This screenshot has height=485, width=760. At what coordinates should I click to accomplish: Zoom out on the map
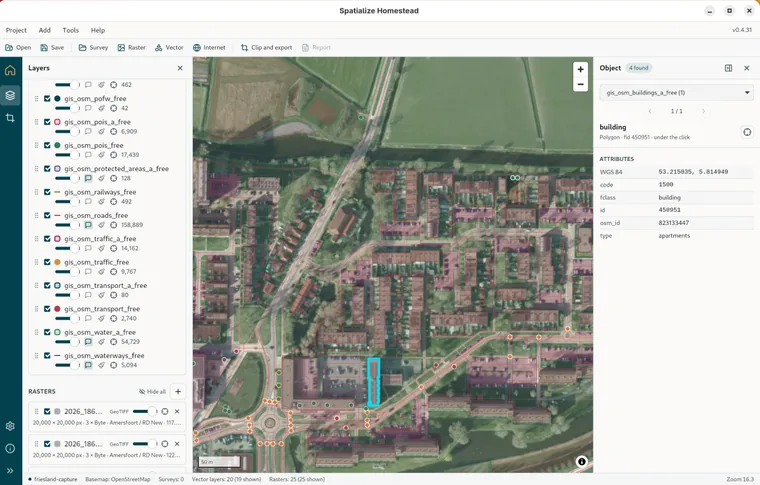[580, 84]
